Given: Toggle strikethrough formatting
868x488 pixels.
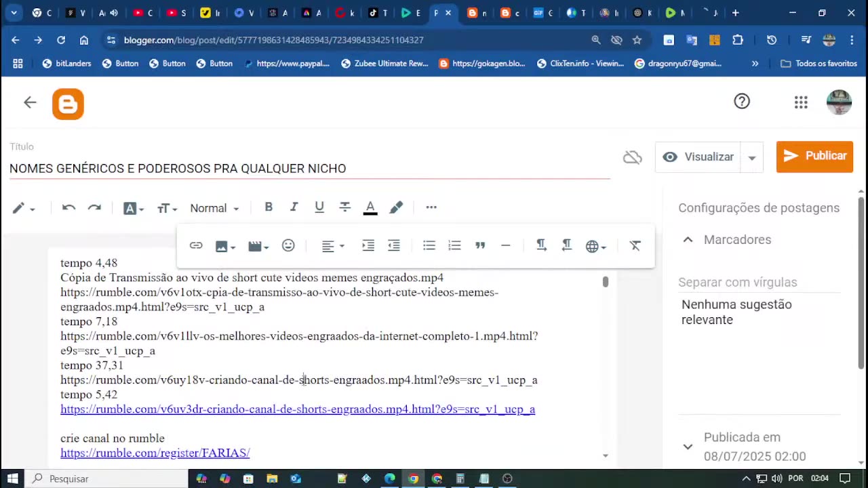Looking at the screenshot, I should click(344, 207).
